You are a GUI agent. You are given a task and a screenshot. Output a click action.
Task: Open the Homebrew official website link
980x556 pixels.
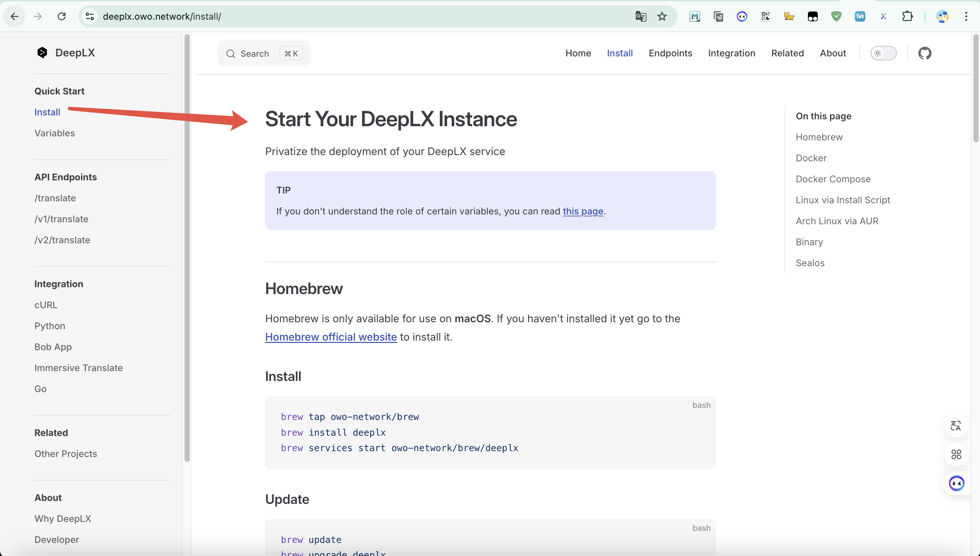tap(331, 337)
